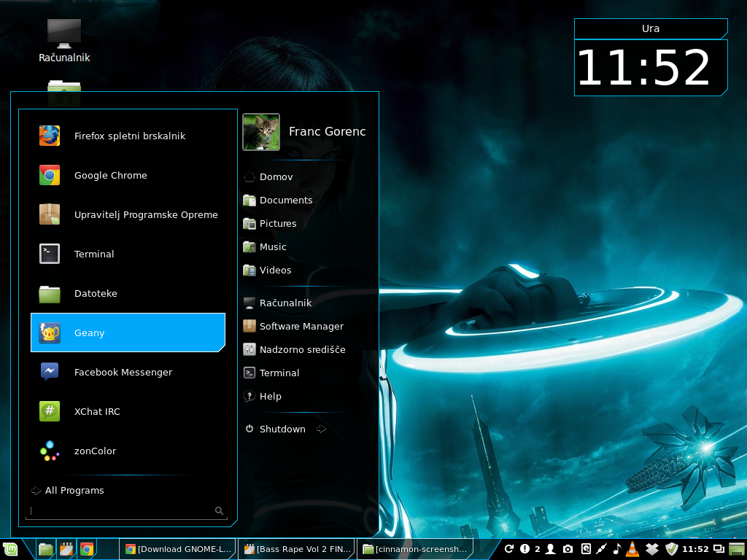Click the show desktop green panel icon

[x=737, y=549]
